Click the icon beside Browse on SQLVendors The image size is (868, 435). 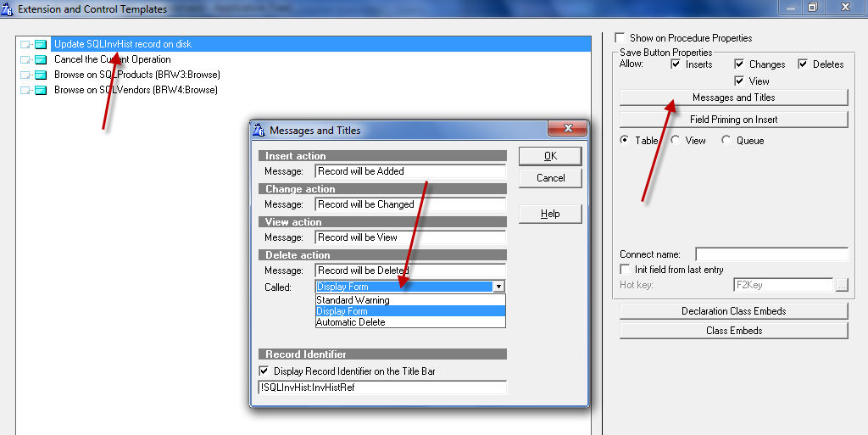40,90
